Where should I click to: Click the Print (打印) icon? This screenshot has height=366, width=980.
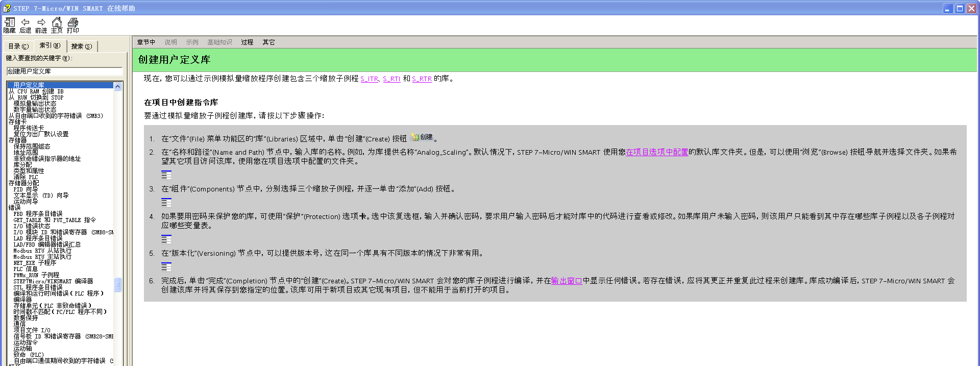pyautogui.click(x=73, y=22)
